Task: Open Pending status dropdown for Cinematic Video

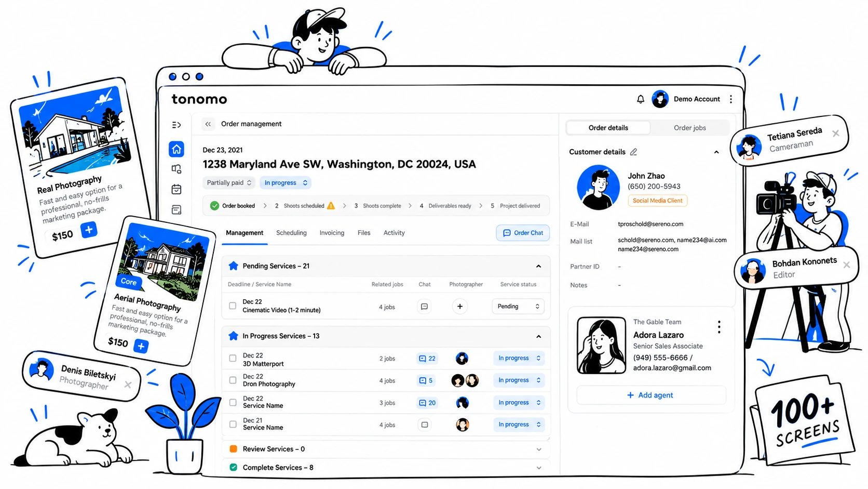Action: 518,307
